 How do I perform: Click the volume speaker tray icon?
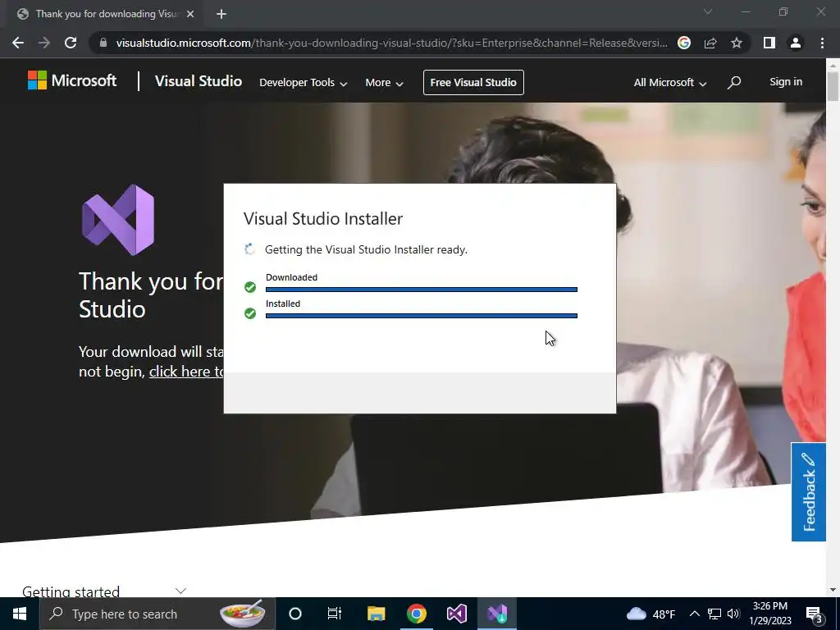click(733, 614)
